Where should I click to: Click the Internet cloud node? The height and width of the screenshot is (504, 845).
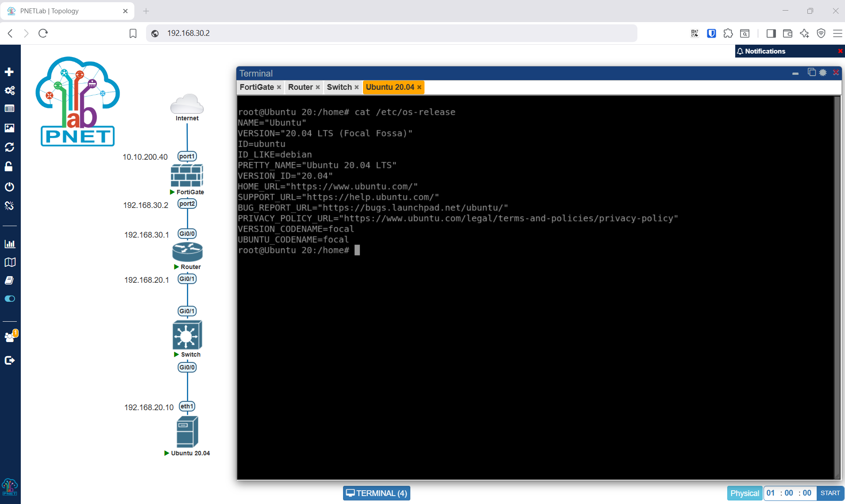pos(187,104)
